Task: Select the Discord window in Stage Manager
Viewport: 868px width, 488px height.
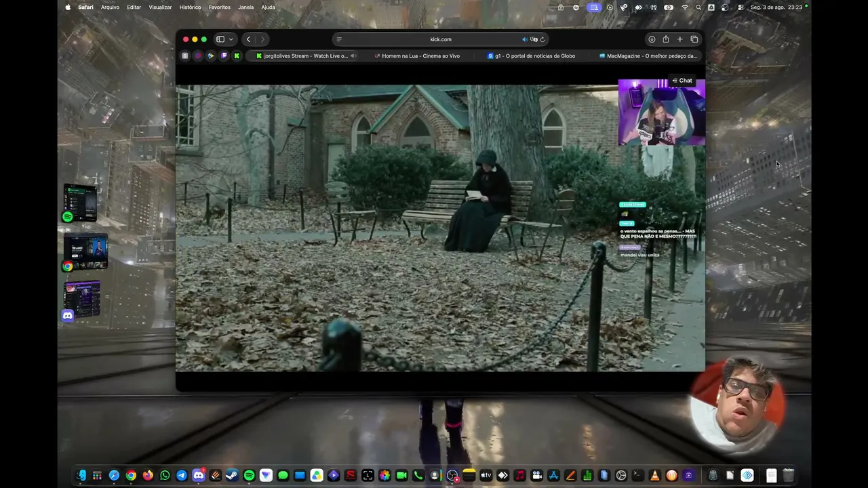Action: coord(82,300)
